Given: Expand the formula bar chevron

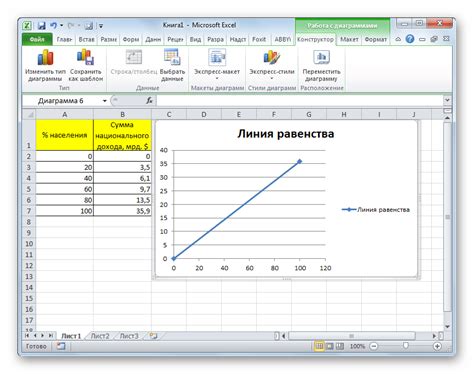Looking at the screenshot, I should (447, 100).
